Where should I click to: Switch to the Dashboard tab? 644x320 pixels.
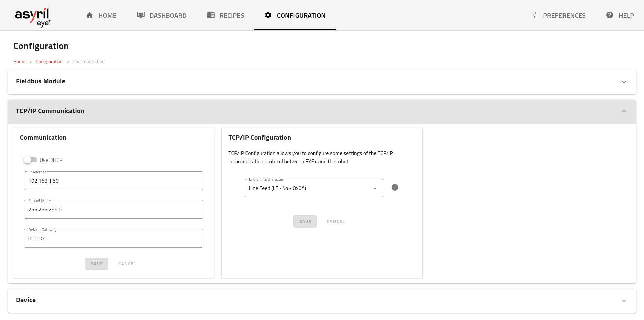pos(168,15)
